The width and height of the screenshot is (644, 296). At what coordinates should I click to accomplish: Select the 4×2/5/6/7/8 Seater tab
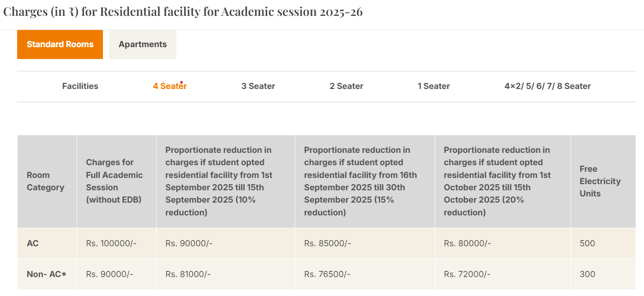click(547, 86)
